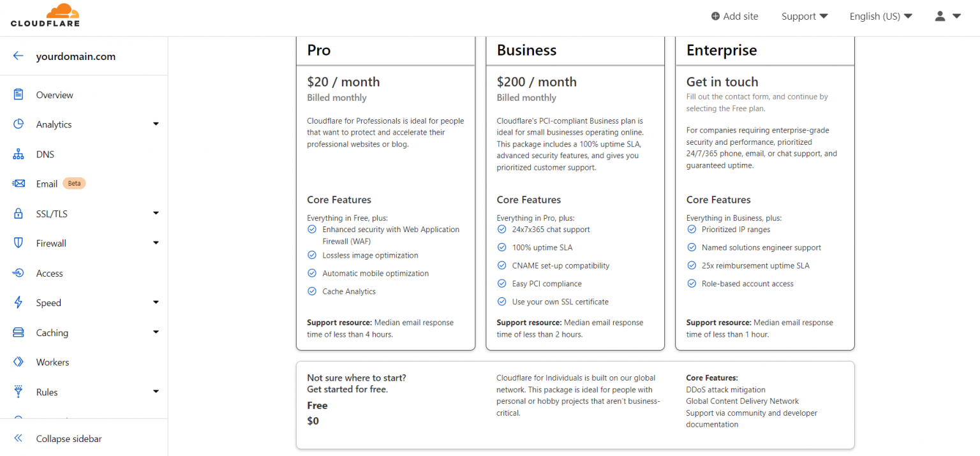
Task: Click the Caching stack icon
Action: pos(19,332)
